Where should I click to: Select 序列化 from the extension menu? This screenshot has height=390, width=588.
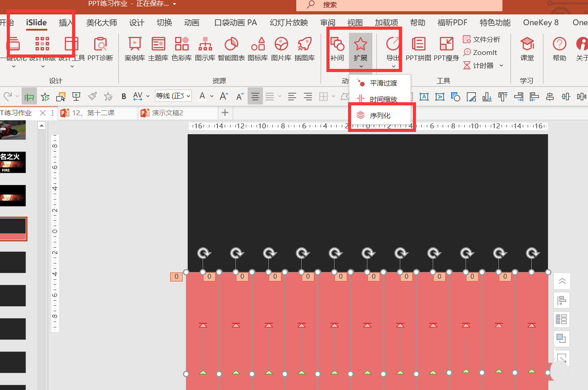coord(381,115)
